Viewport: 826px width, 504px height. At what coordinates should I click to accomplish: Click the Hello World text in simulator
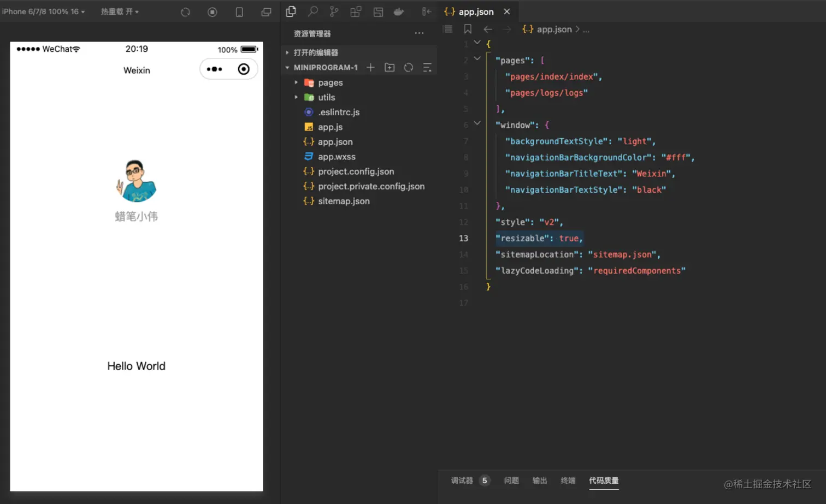coord(136,366)
